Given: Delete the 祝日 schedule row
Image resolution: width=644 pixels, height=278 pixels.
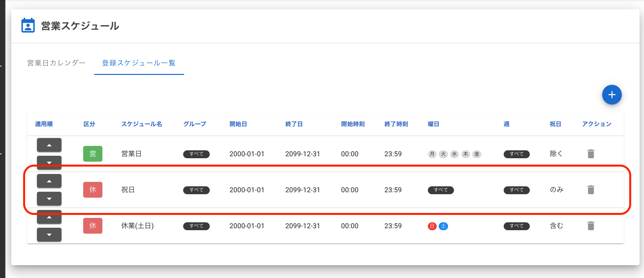Looking at the screenshot, I should point(591,190).
